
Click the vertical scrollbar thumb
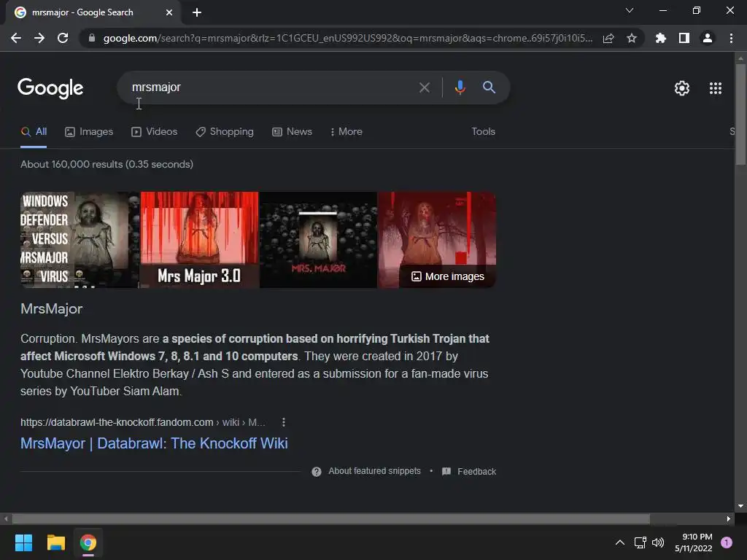tap(740, 114)
